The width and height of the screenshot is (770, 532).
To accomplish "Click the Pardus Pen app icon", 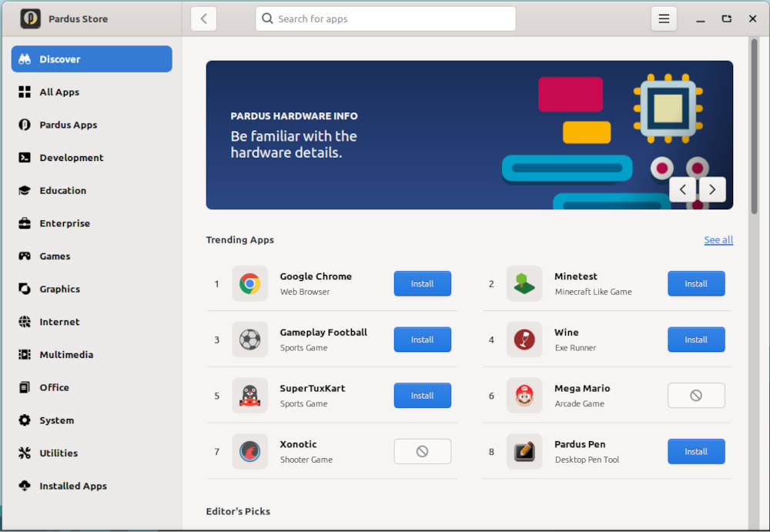I will click(524, 452).
